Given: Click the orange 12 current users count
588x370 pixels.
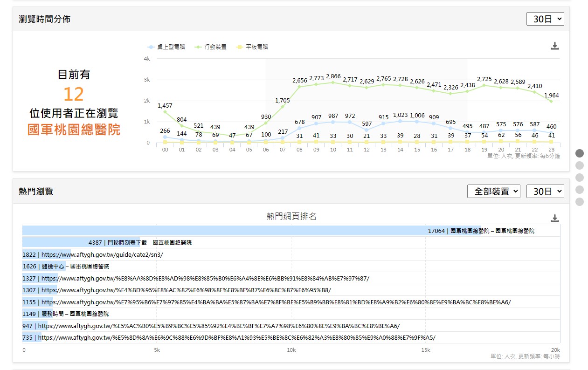Looking at the screenshot, I should pos(74,94).
